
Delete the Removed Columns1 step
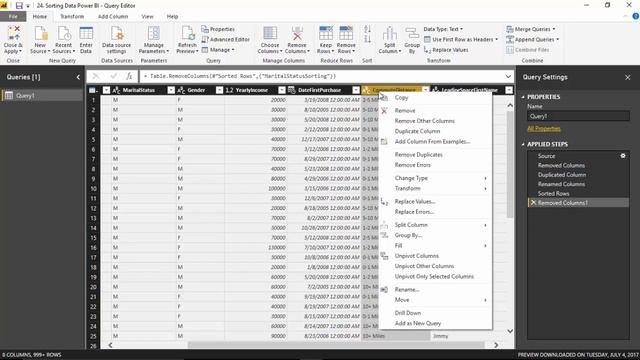click(533, 203)
